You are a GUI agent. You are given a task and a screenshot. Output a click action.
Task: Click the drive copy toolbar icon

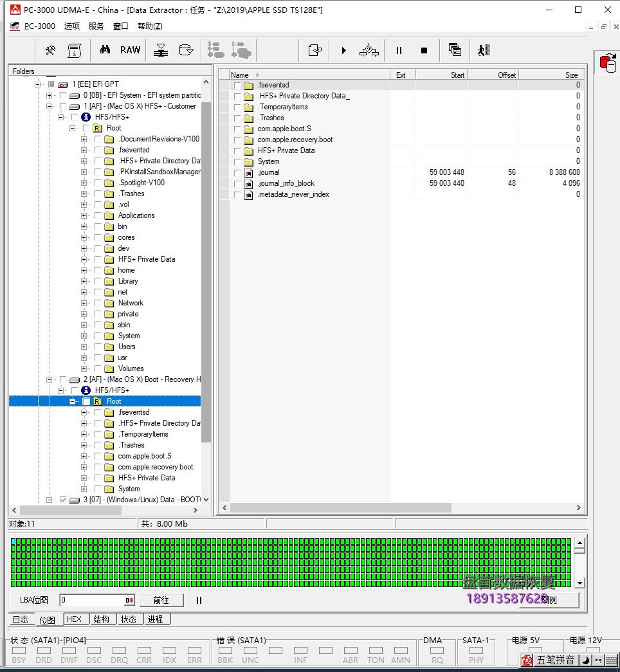pos(186,50)
